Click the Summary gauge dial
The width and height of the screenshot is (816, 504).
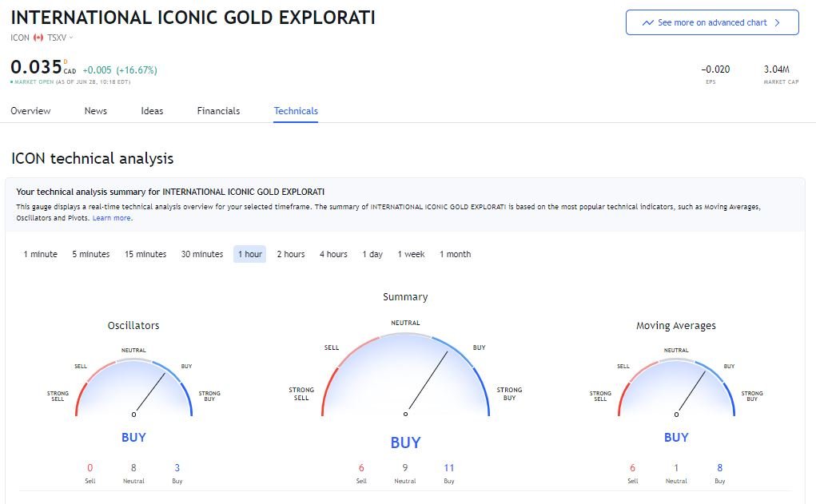(405, 375)
